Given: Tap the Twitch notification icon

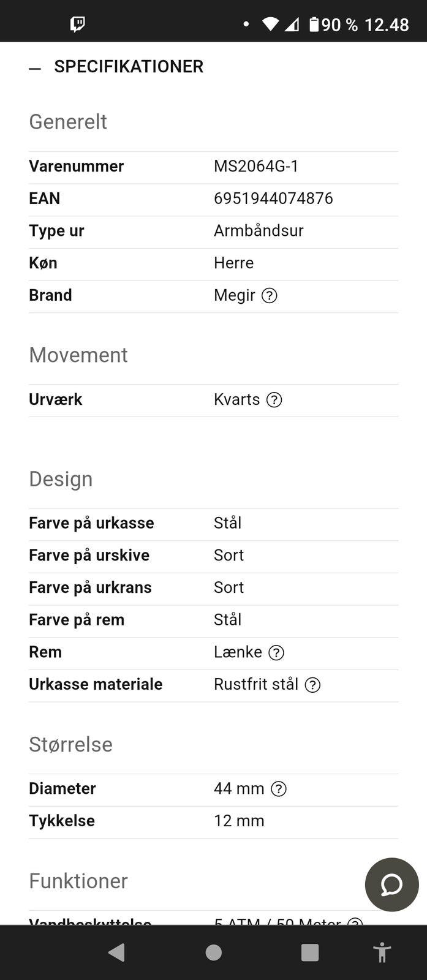Looking at the screenshot, I should pyautogui.click(x=78, y=24).
